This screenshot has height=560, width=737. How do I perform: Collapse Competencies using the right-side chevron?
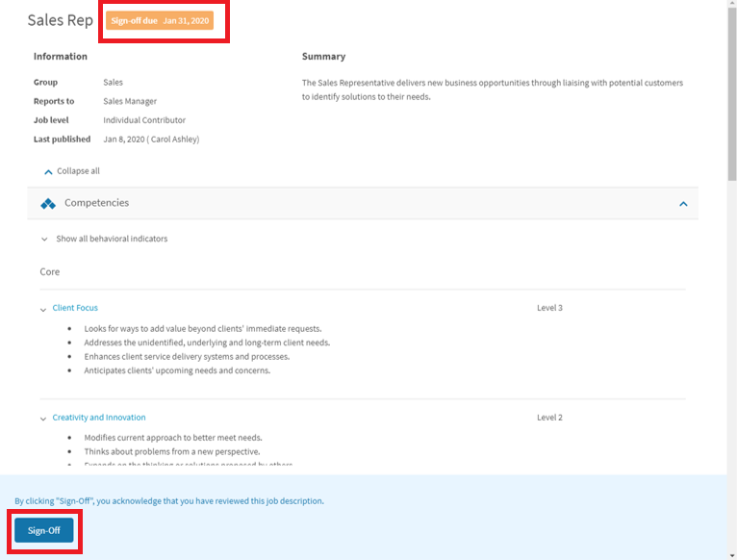tap(683, 204)
